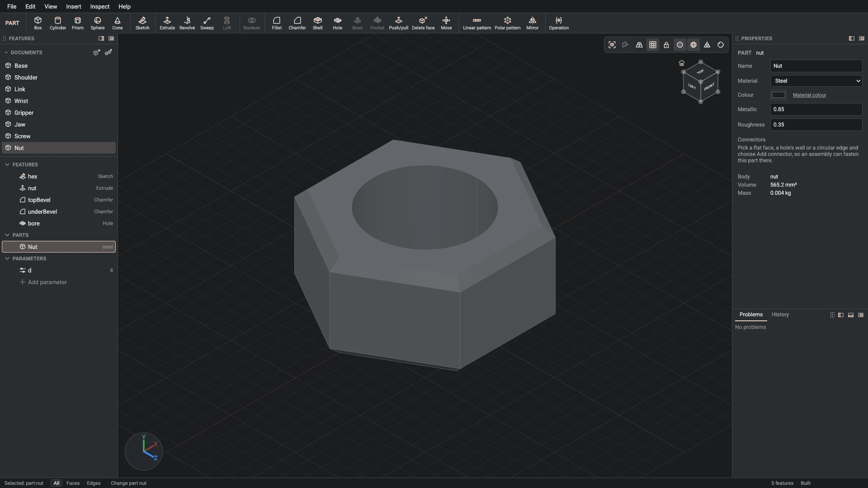Pick the Sphere primitive tool
868x488 pixels.
tap(98, 23)
